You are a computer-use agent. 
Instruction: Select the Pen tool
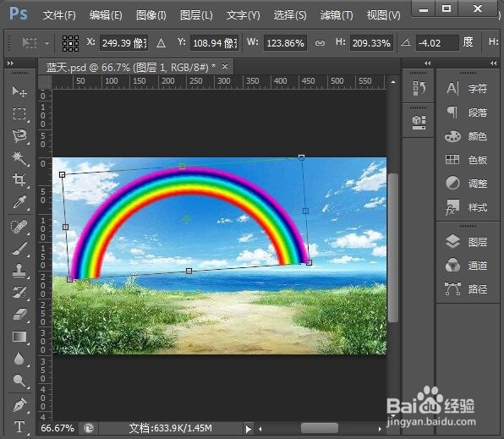(x=19, y=404)
